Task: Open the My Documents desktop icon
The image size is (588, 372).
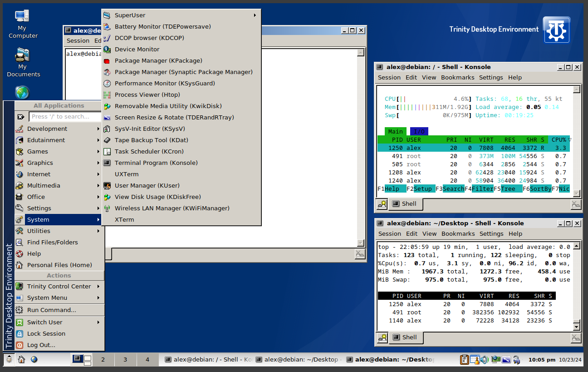Action: (x=23, y=58)
